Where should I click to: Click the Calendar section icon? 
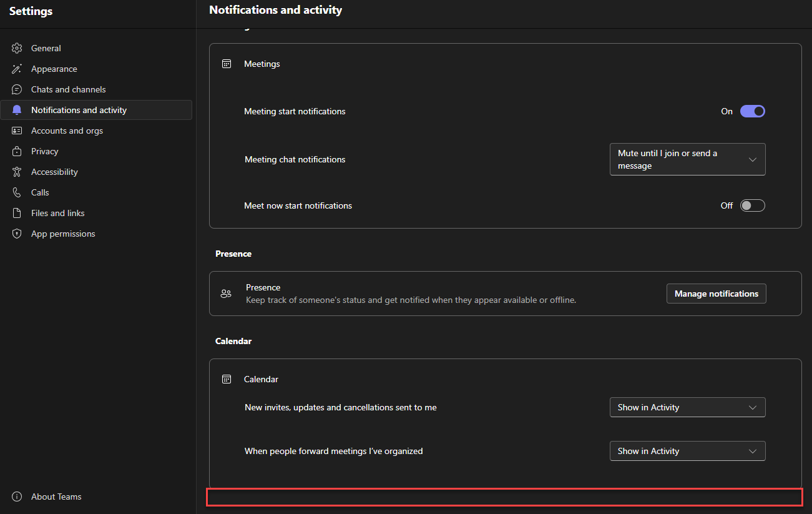point(226,378)
